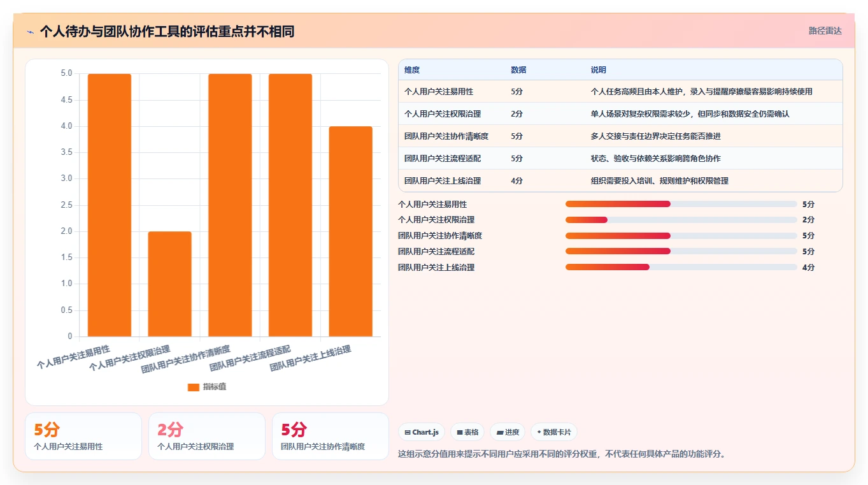868x485 pixels.
Task: Select the page title 个人待办与团队协作工具的评估重点并不相同
Action: (167, 31)
